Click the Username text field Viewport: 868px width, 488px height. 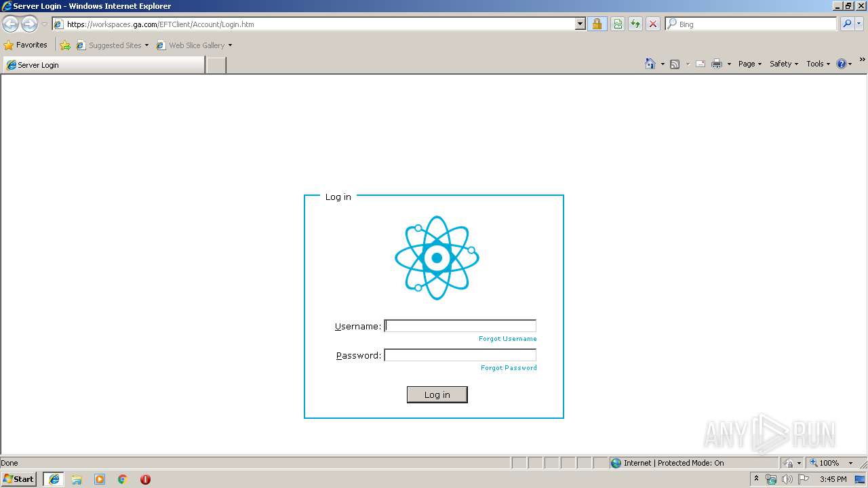pyautogui.click(x=460, y=326)
